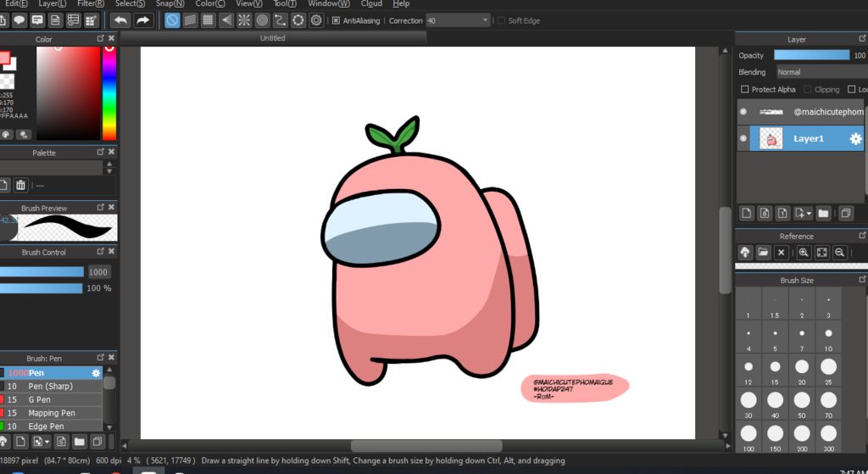Hide Layer1 visibility
Image resolution: width=868 pixels, height=474 pixels.
point(743,138)
